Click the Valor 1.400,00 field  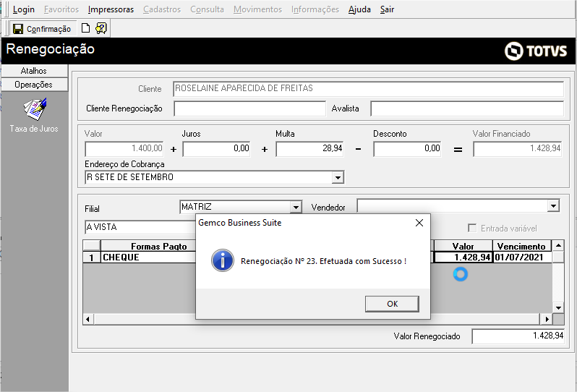tap(124, 149)
